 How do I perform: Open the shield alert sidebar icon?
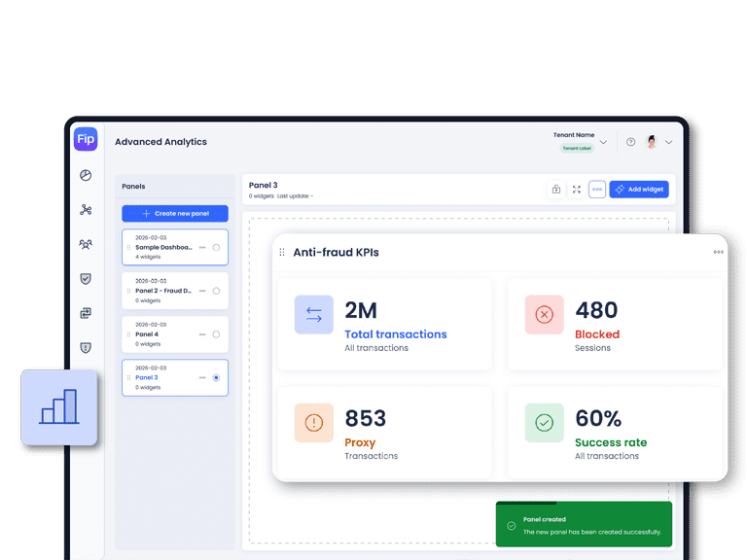click(x=86, y=348)
